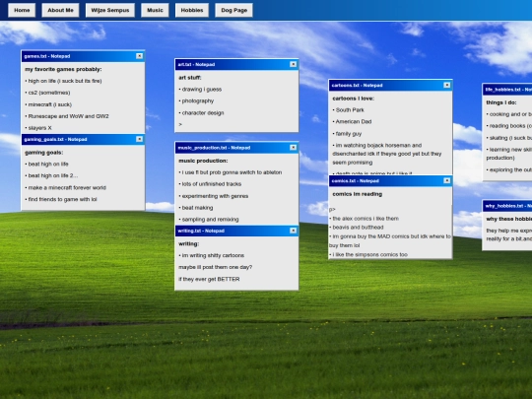
Task: Click the 'beat making' line
Action: point(196,208)
